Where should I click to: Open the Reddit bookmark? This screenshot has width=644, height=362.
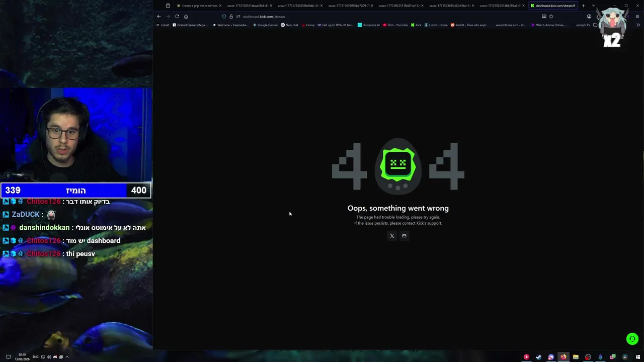pos(469,25)
